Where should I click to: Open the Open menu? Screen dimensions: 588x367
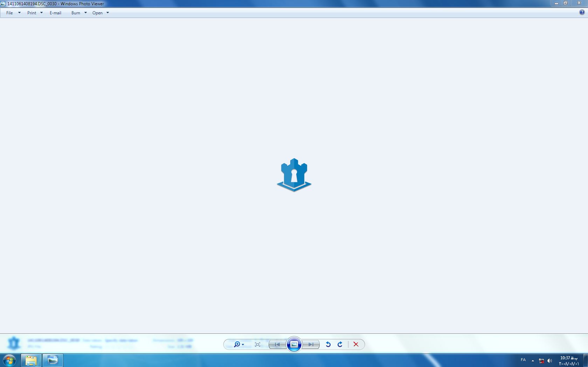[97, 13]
